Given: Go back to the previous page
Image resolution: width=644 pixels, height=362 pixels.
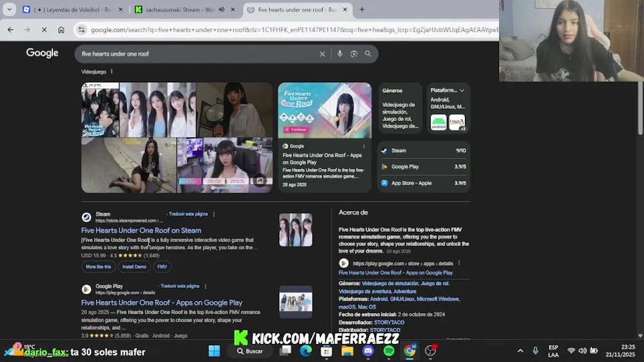Looking at the screenshot, I should [x=11, y=30].
